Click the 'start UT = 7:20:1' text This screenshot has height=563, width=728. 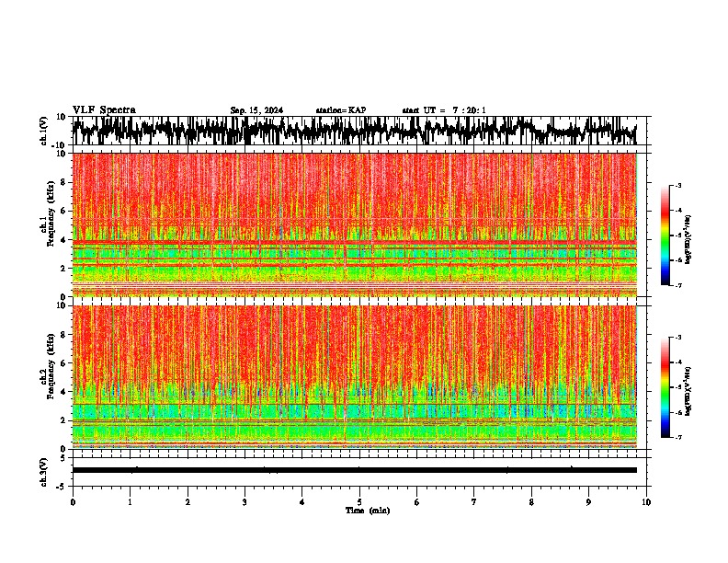point(444,110)
